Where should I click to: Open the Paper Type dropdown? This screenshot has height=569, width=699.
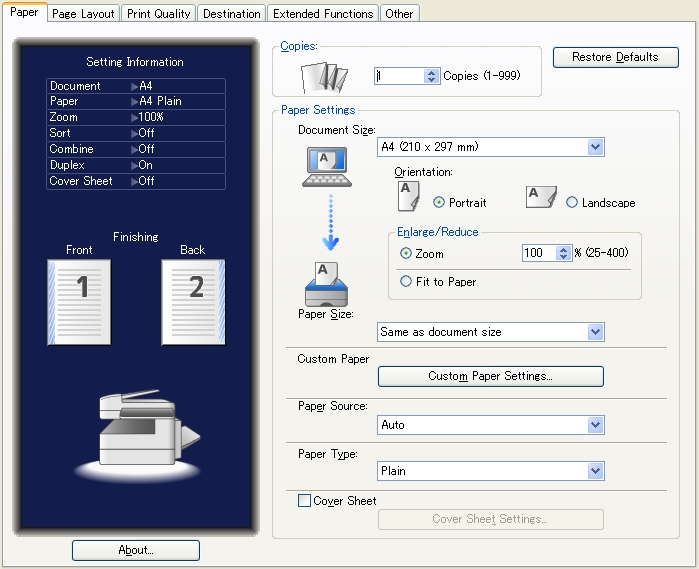490,471
